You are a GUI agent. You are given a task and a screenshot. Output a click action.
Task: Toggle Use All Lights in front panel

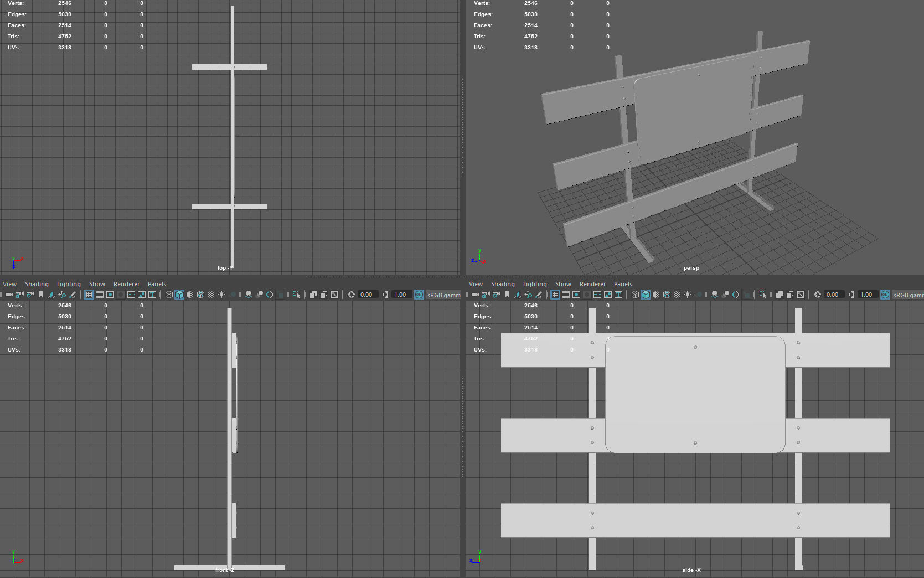pos(221,295)
